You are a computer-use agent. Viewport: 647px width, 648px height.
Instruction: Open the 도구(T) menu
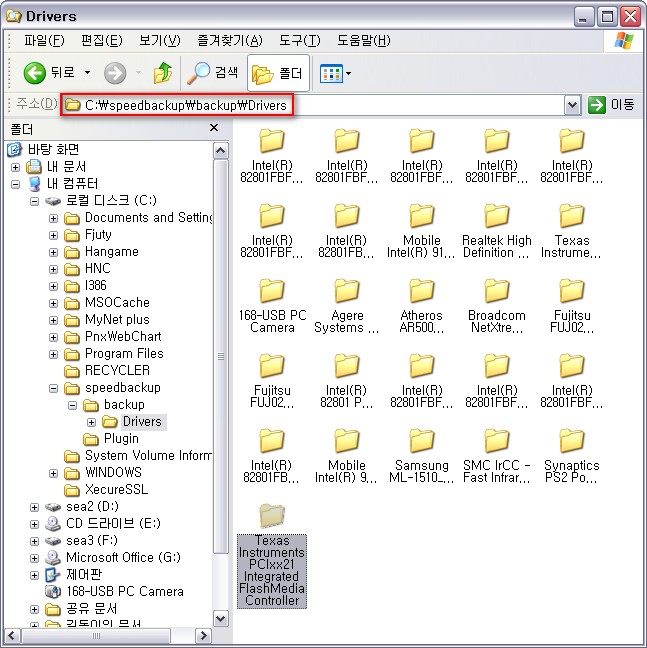[x=300, y=40]
